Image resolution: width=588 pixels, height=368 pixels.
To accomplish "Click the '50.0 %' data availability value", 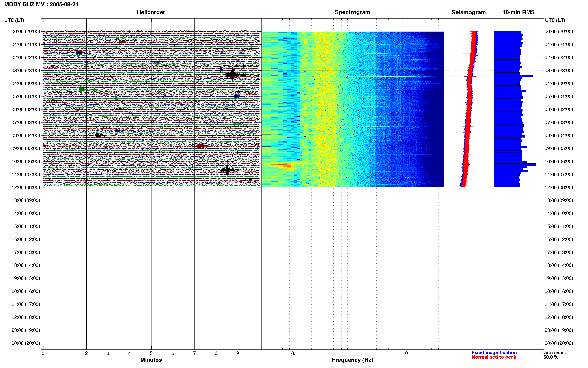I will click(x=551, y=357).
